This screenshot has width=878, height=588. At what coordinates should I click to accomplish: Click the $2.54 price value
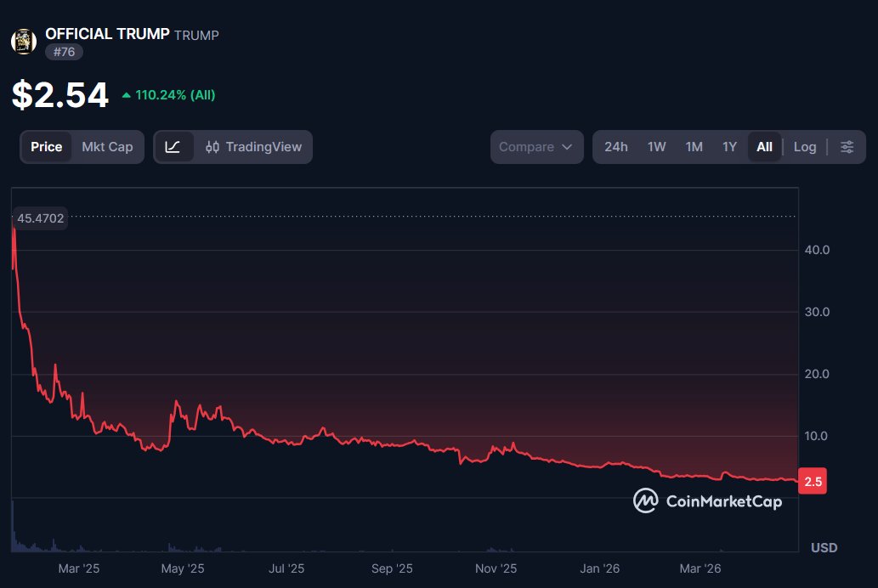point(59,94)
